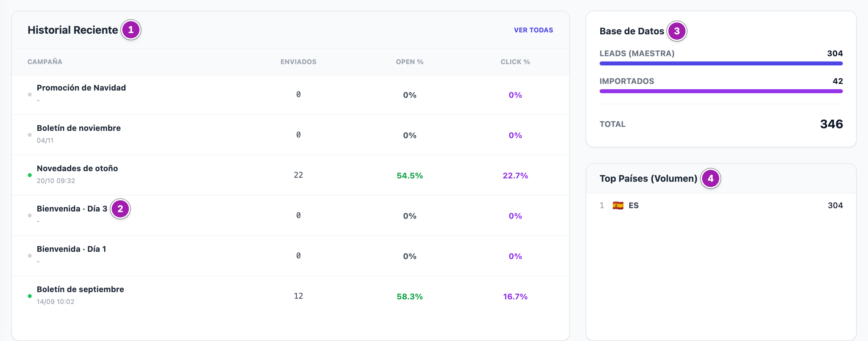Click the gray status dot of Bienvenida · Día 1
Viewport: 868px width, 341px height.
point(30,256)
